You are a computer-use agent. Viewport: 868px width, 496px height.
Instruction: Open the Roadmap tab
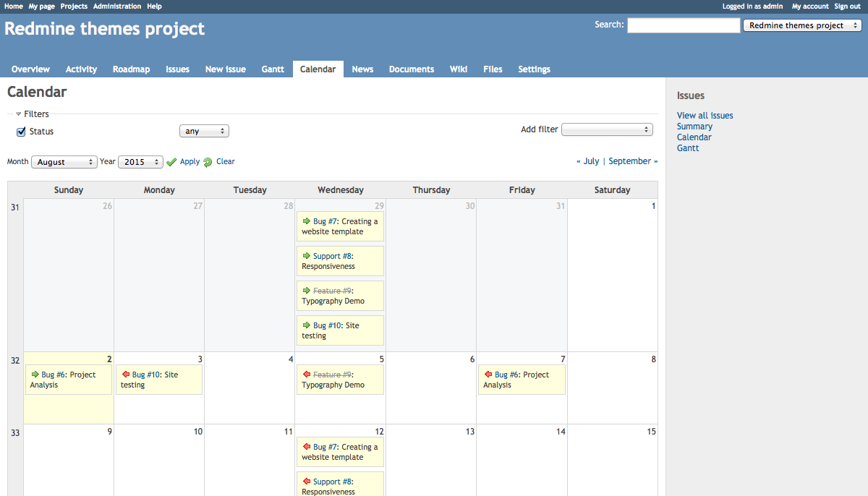(x=131, y=69)
